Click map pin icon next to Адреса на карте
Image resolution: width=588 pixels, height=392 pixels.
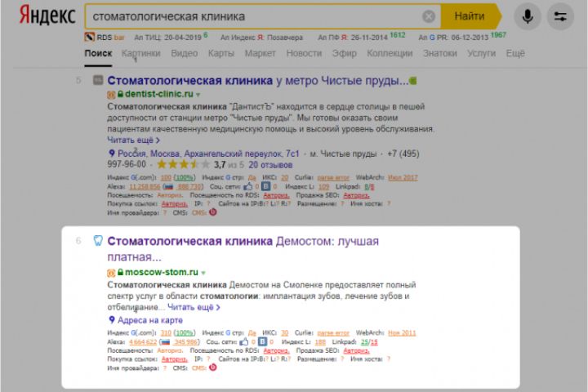tap(111, 320)
